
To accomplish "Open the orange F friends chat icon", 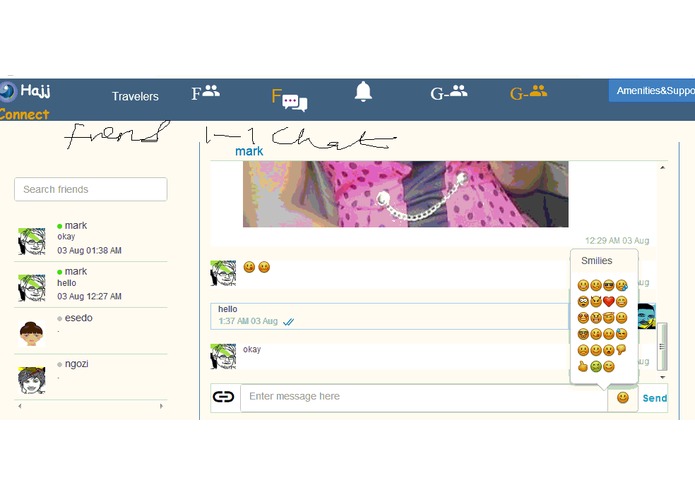I will tap(289, 100).
